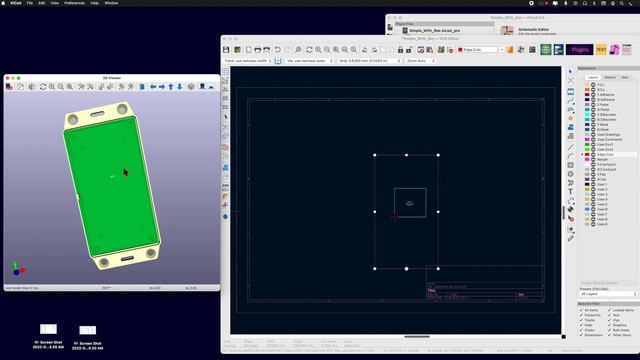This screenshot has width=640, height=360.
Task: Click the Print icon in PCB toolbar
Action: [x=258, y=50]
